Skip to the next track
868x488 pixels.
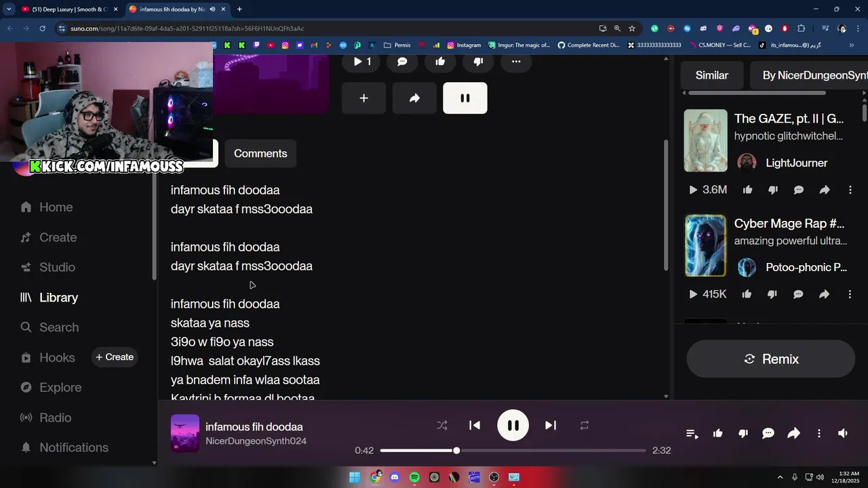pyautogui.click(x=551, y=426)
